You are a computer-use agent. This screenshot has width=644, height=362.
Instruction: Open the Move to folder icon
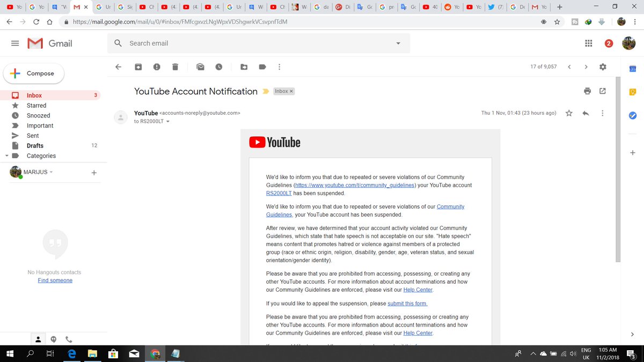coord(244,67)
